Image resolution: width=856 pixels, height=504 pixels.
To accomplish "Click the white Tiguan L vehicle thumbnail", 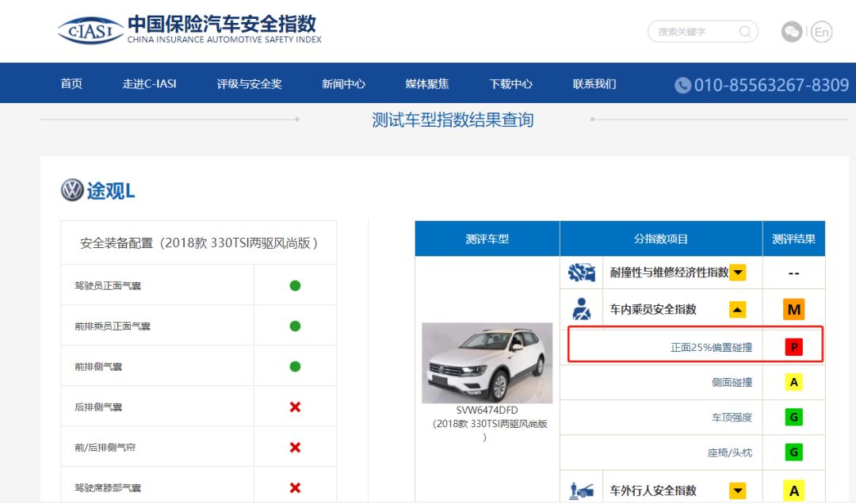I will (x=487, y=362).
